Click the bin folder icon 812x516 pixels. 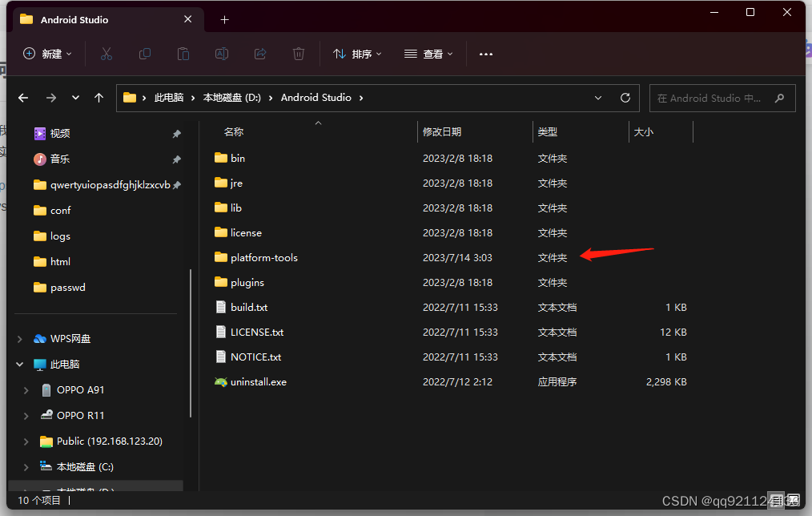[221, 158]
